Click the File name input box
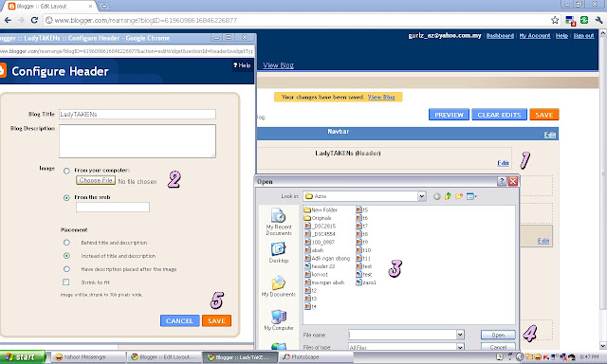 [x=402, y=335]
